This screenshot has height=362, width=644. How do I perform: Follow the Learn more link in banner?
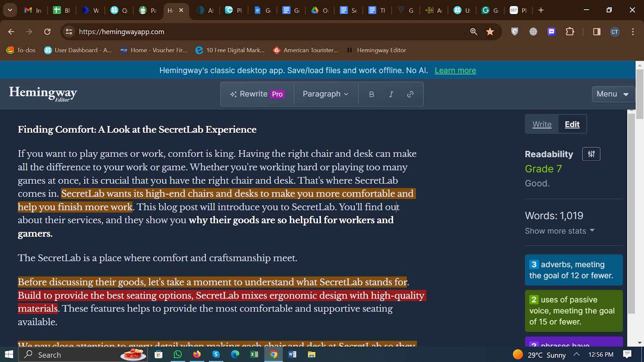[x=455, y=70]
